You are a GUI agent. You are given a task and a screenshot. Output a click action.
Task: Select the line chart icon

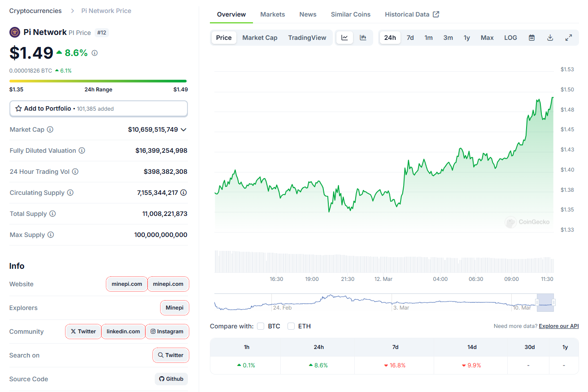[344, 38]
